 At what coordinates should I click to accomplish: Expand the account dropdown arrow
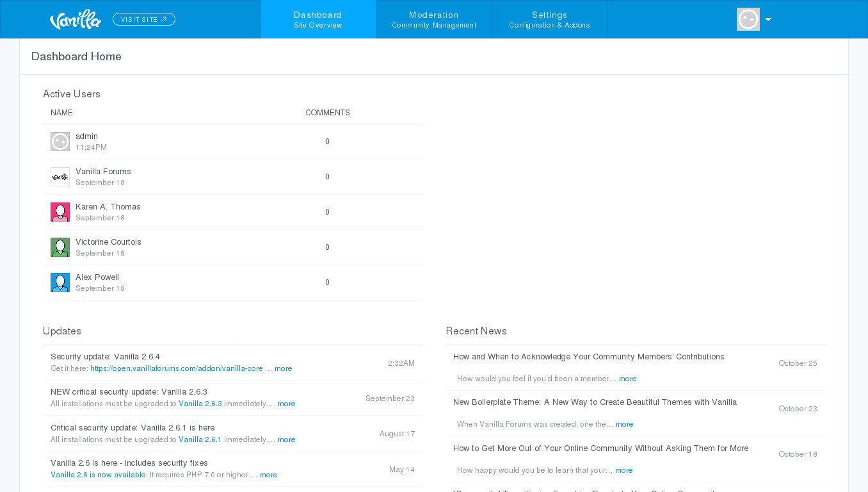768,20
